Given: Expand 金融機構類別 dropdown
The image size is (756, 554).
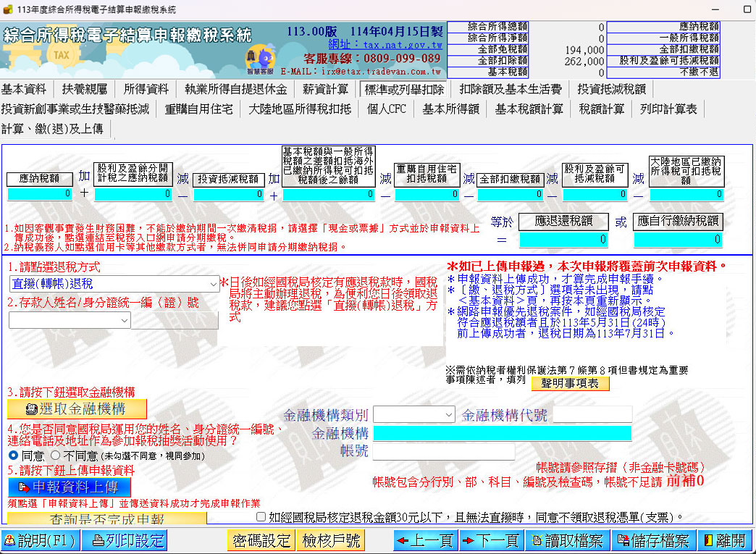Looking at the screenshot, I should click(x=414, y=415).
